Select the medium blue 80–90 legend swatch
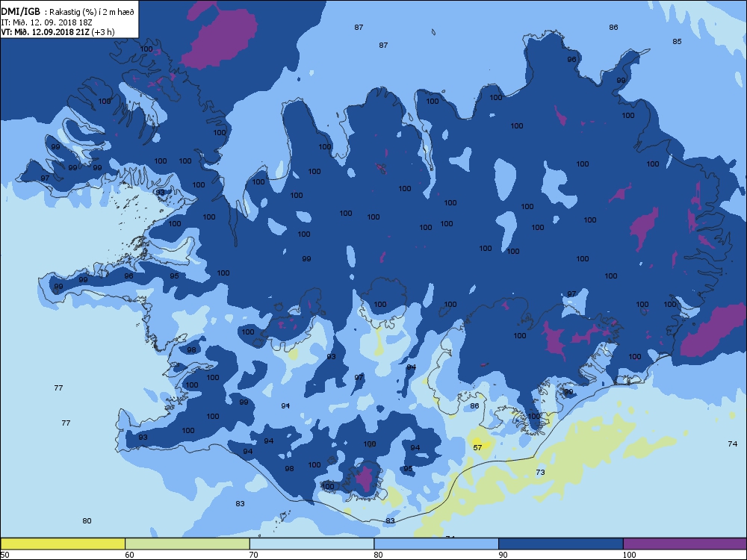 tap(436, 544)
